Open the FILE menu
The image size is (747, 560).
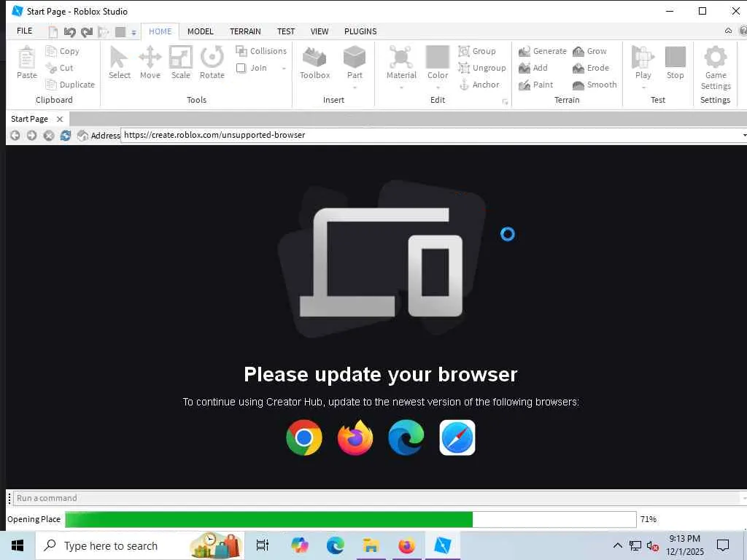[24, 31]
